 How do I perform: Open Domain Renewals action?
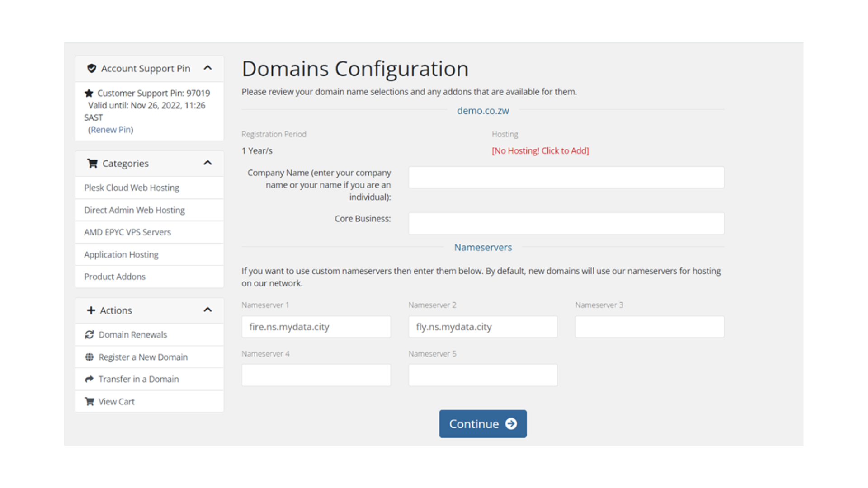click(150, 334)
